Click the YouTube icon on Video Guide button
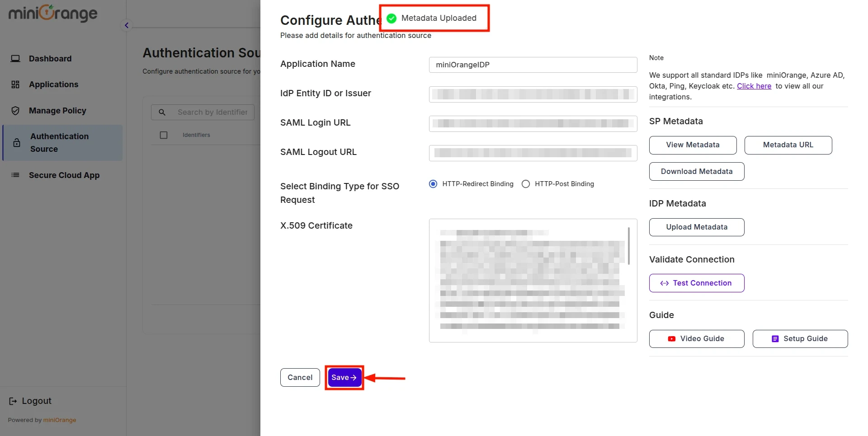The height and width of the screenshot is (436, 868). 671,338
